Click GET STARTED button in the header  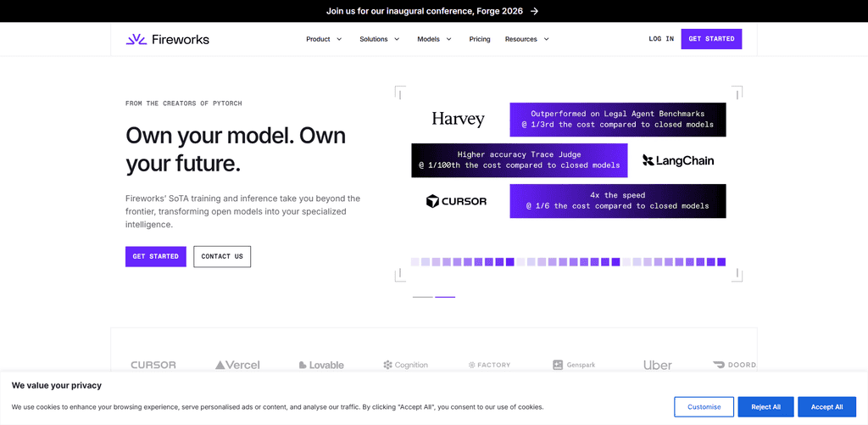click(711, 39)
